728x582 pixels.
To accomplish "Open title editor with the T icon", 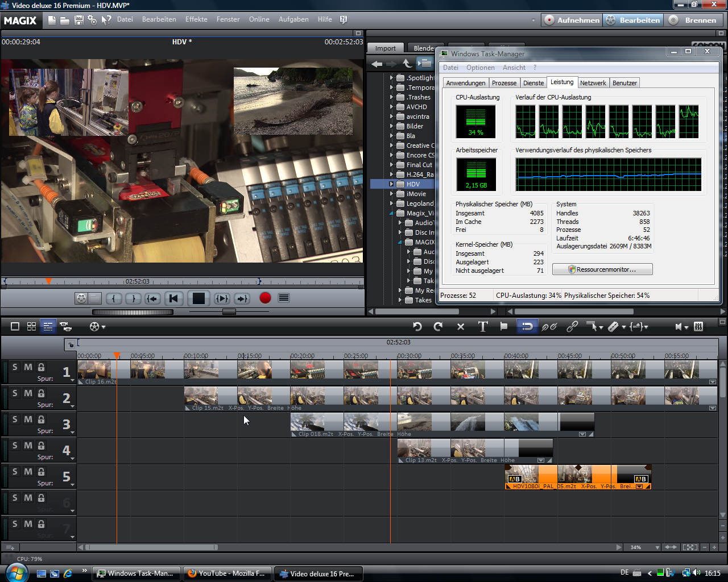I will coord(483,326).
